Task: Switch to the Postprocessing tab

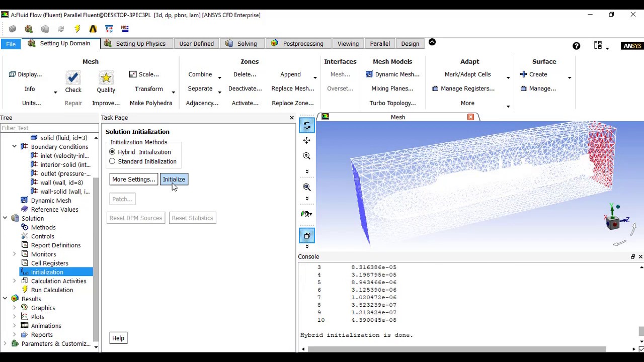Action: tap(297, 44)
